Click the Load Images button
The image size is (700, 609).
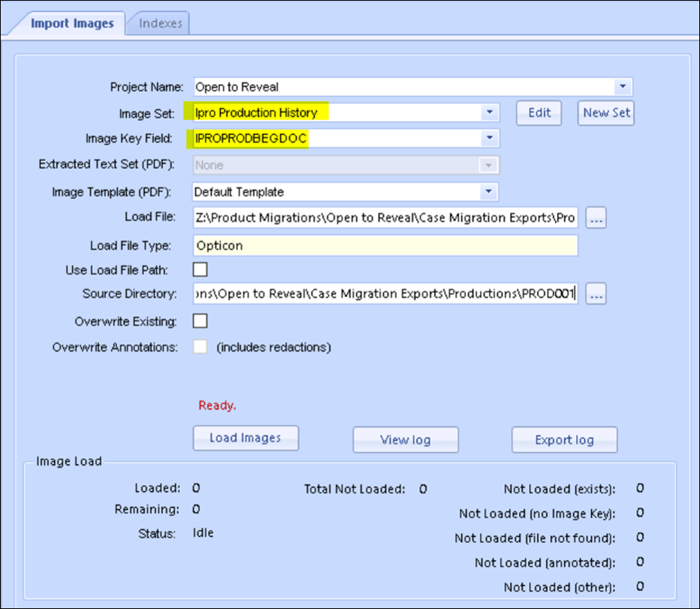click(246, 439)
